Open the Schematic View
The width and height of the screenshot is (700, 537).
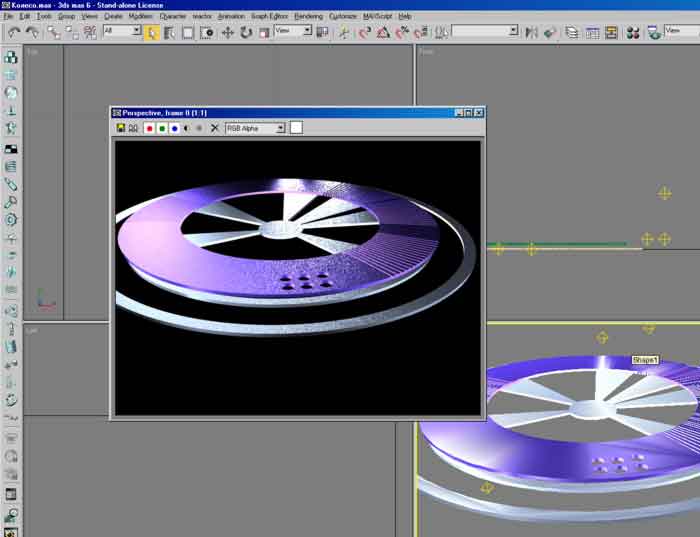[611, 33]
